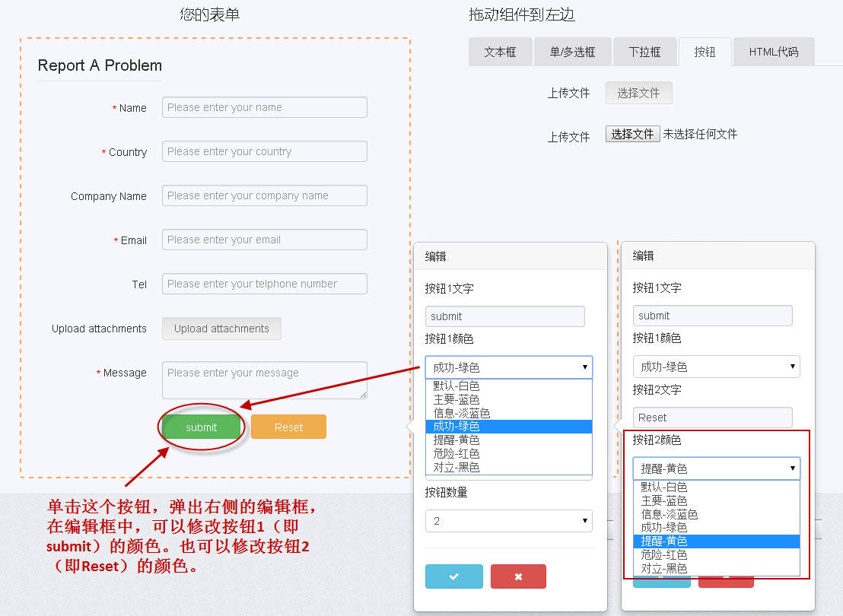Click the Upload attachments button
The height and width of the screenshot is (616, 843).
pos(221,329)
